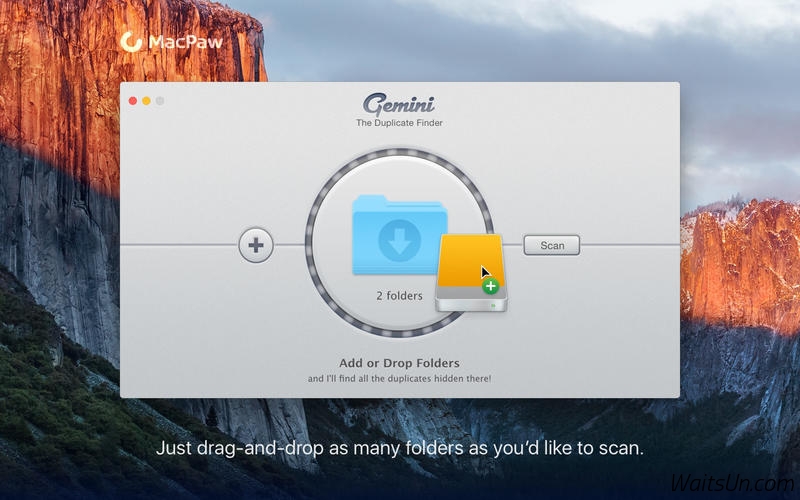Click the blue downloads folder icon

(x=399, y=235)
